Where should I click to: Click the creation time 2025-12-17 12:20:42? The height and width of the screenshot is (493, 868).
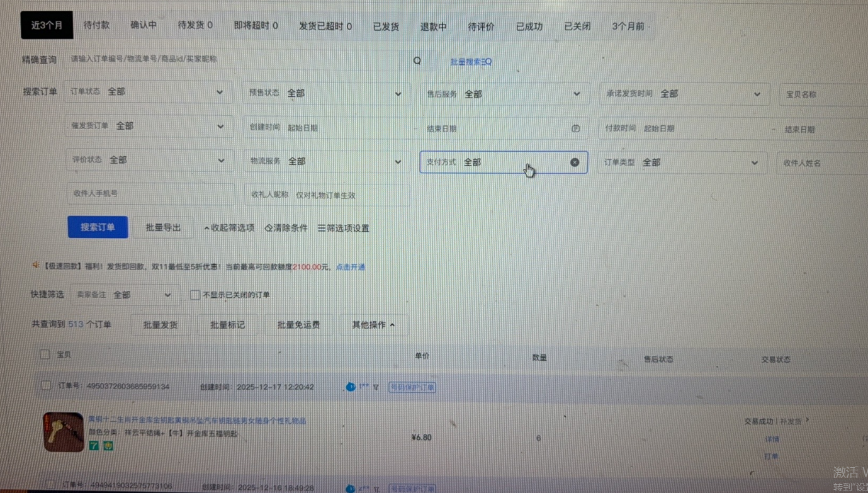(275, 387)
